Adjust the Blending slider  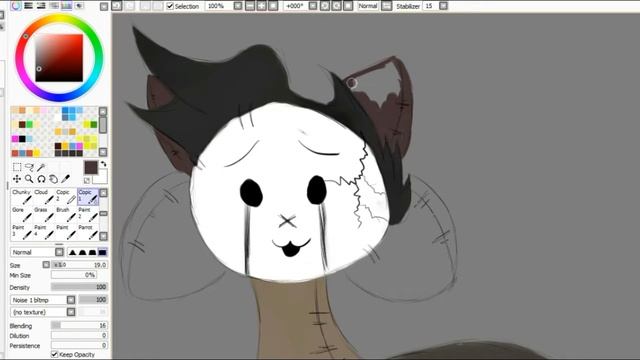pyautogui.click(x=79, y=326)
